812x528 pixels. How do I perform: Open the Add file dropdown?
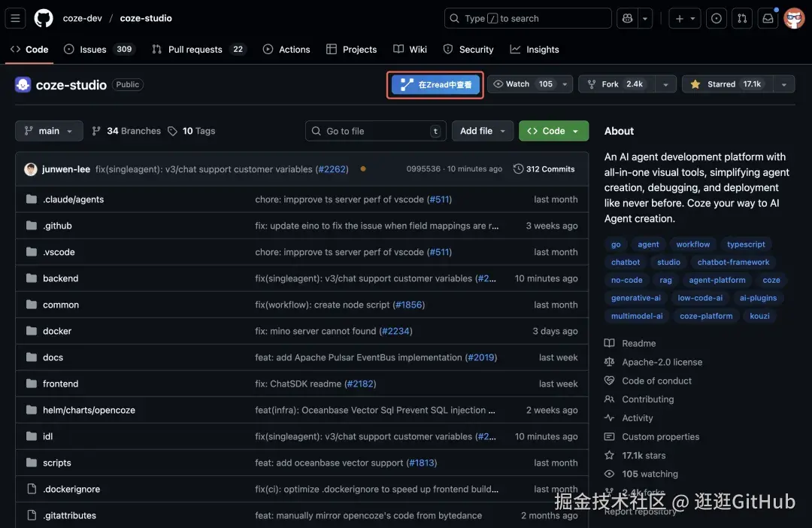pyautogui.click(x=483, y=131)
